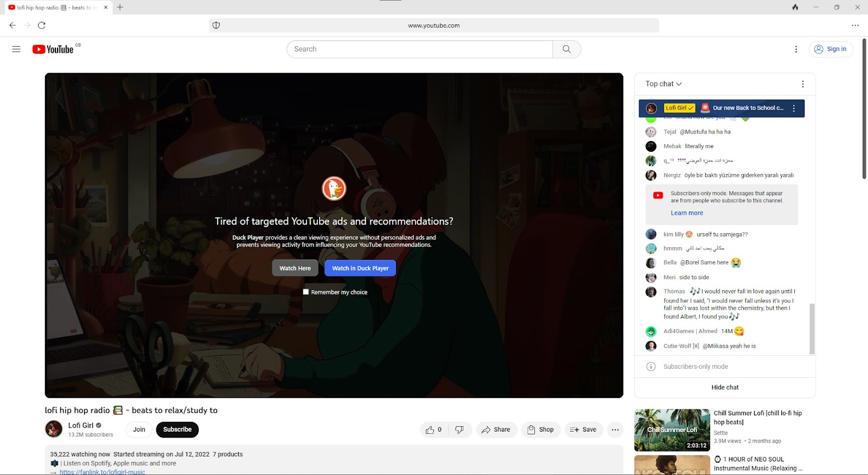This screenshot has width=868, height=475.
Task: Click the Lofi Girl channel name
Action: (81, 425)
